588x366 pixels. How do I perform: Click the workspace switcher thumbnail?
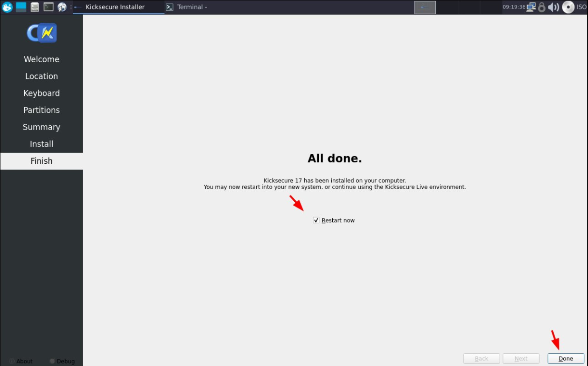(x=425, y=7)
